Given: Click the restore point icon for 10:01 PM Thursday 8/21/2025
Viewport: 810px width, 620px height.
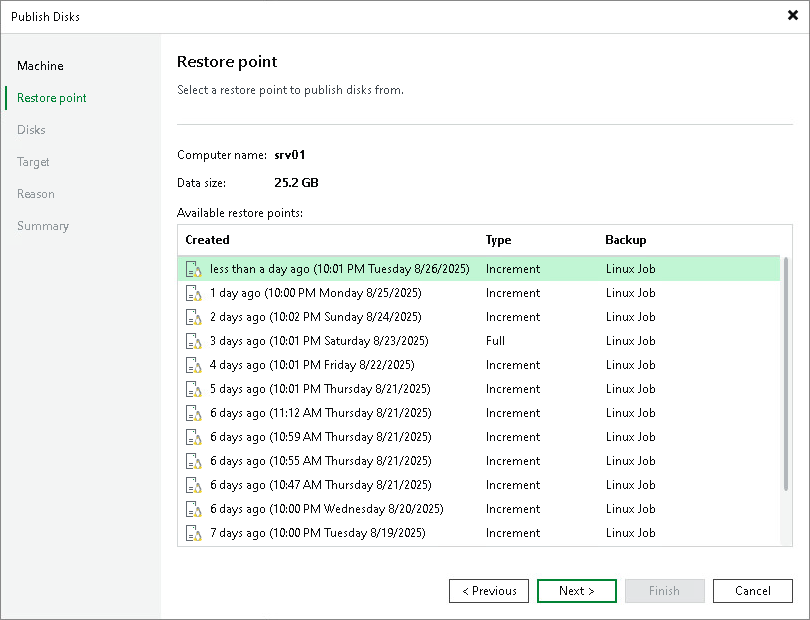Looking at the screenshot, I should [x=194, y=390].
